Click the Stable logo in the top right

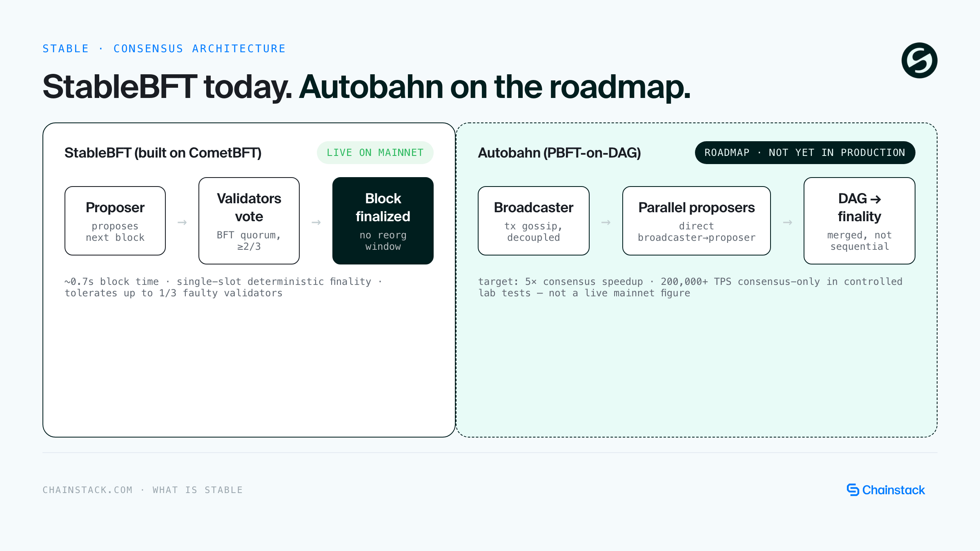coord(919,60)
